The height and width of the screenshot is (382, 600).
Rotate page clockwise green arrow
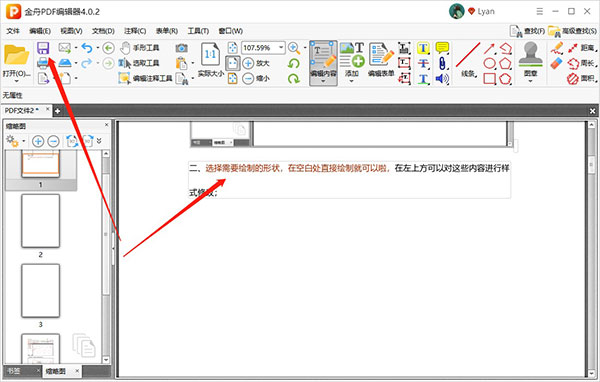pos(294,78)
